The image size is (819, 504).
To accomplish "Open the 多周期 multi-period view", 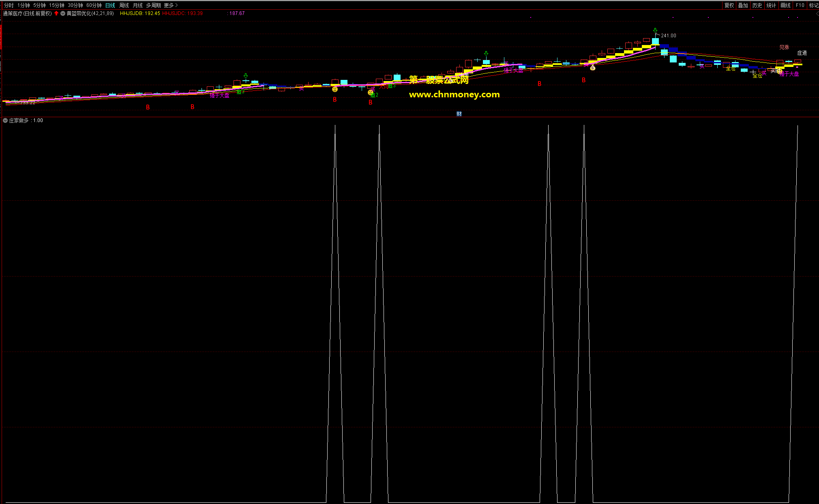I will pos(154,5).
